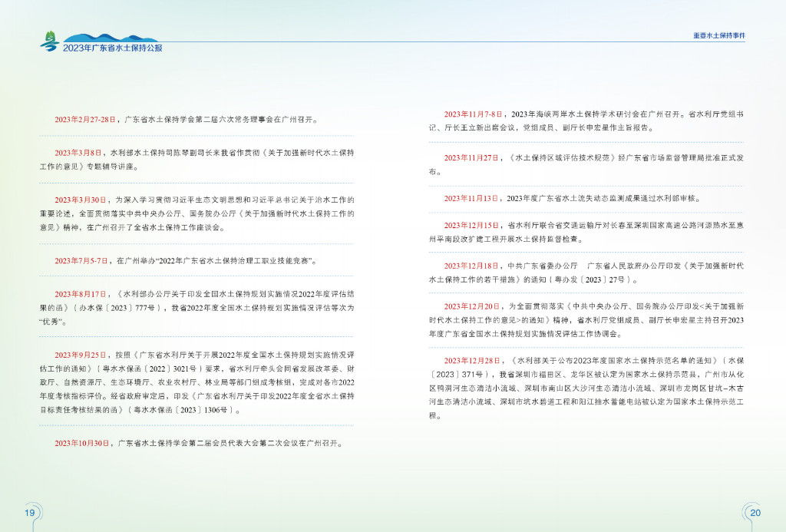Click the 2023年12月28日 entry date
786x532 pixels.
pyautogui.click(x=471, y=360)
